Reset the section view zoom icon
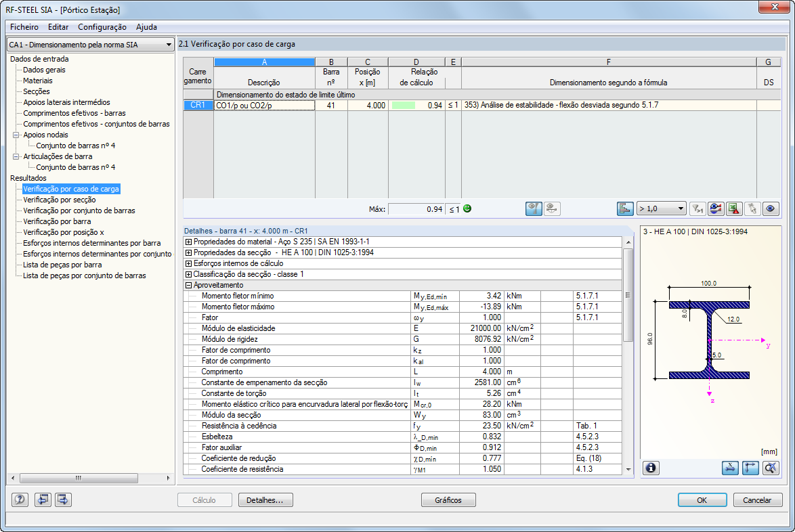Viewport: 795px width, 532px height. coord(771,468)
